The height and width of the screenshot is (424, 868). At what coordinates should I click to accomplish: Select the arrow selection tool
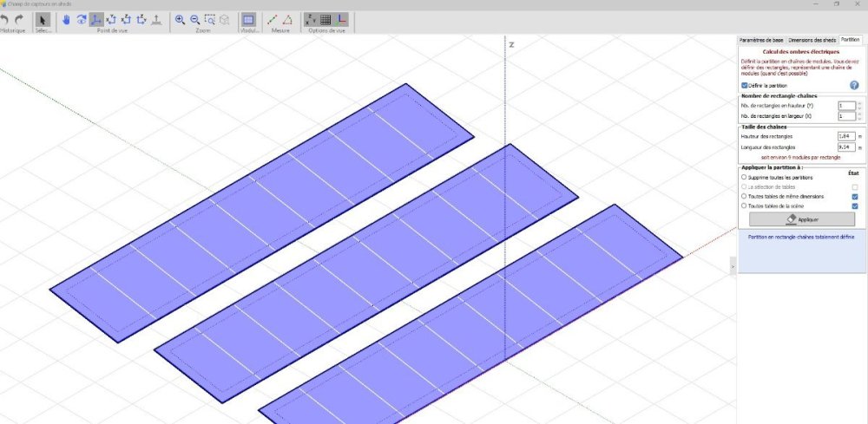coord(43,19)
